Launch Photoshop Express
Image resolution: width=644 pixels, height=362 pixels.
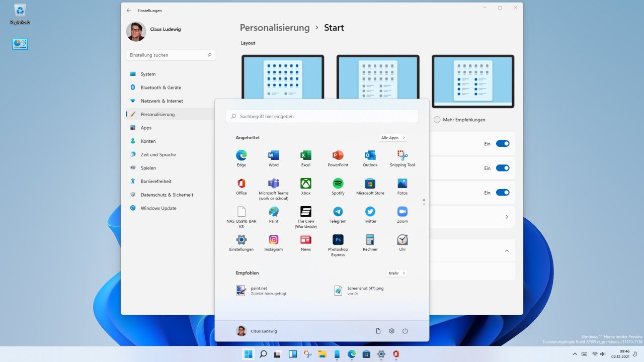point(338,245)
